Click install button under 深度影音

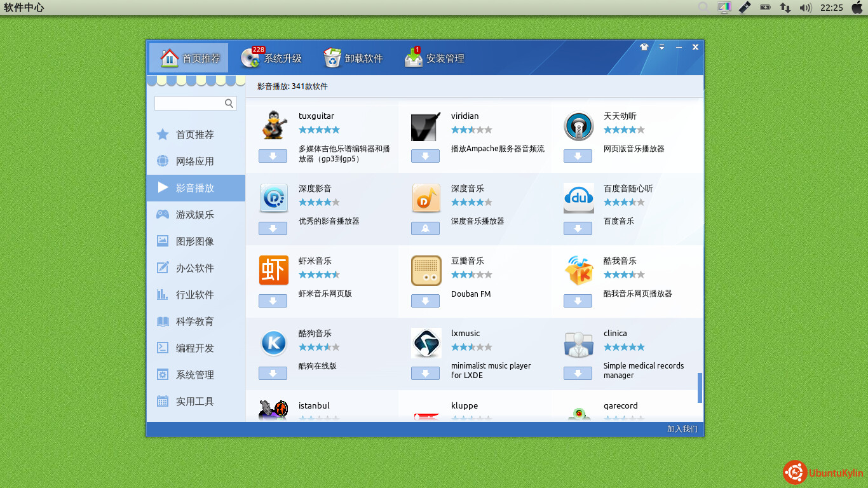[x=273, y=229]
